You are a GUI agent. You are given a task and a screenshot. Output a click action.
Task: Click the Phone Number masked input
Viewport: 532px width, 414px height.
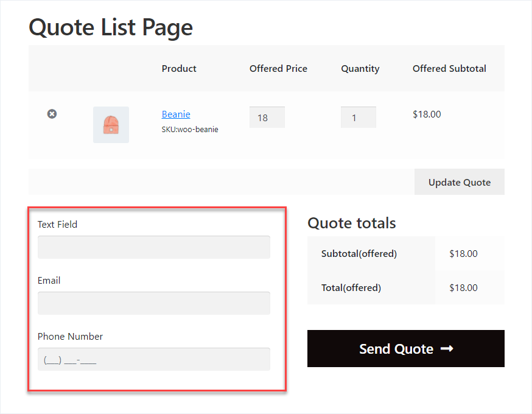tap(153, 359)
